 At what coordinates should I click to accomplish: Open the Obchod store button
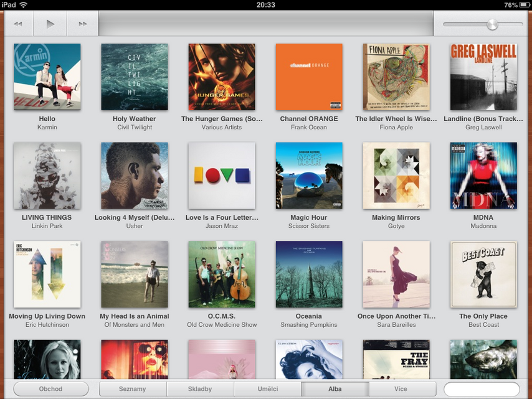(x=50, y=389)
